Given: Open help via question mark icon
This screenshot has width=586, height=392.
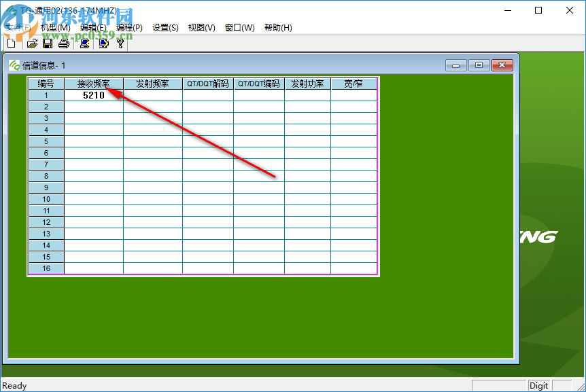Looking at the screenshot, I should click(x=120, y=43).
